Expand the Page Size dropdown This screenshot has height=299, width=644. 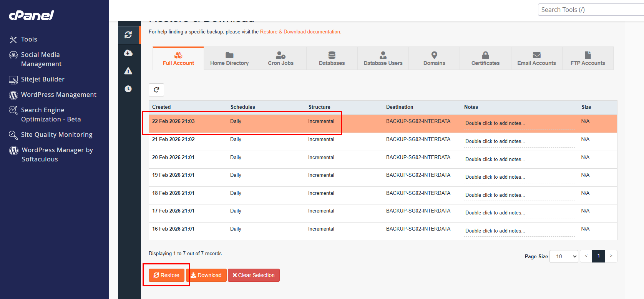click(x=564, y=256)
